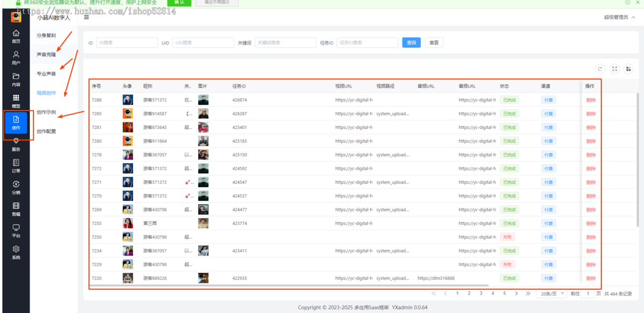Open the 订单 orders icon

pyautogui.click(x=16, y=163)
